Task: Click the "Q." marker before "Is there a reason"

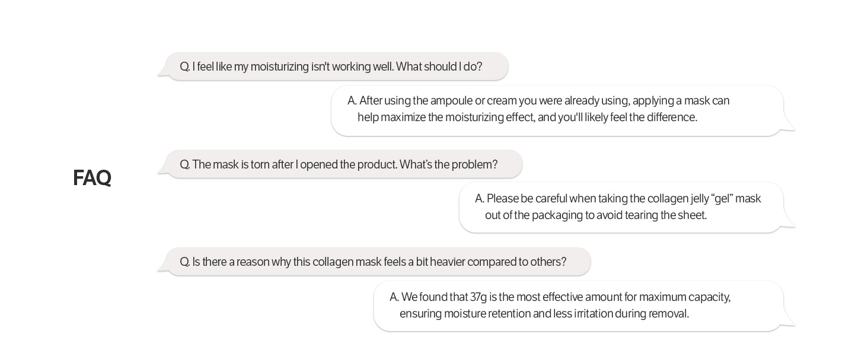Action: click(x=184, y=262)
